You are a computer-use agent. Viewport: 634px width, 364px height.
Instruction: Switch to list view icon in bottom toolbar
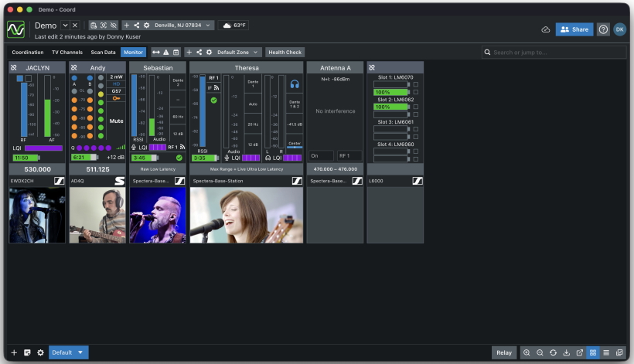pos(606,352)
